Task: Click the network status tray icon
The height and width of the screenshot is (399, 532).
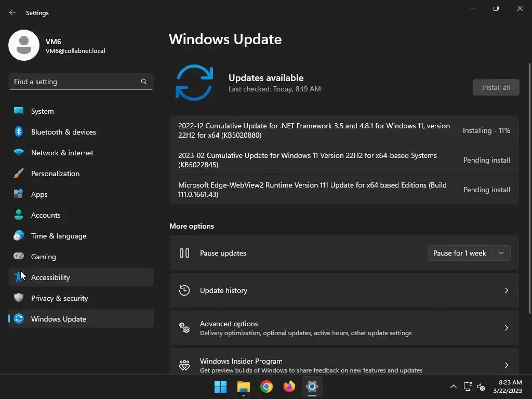Action: (x=468, y=387)
